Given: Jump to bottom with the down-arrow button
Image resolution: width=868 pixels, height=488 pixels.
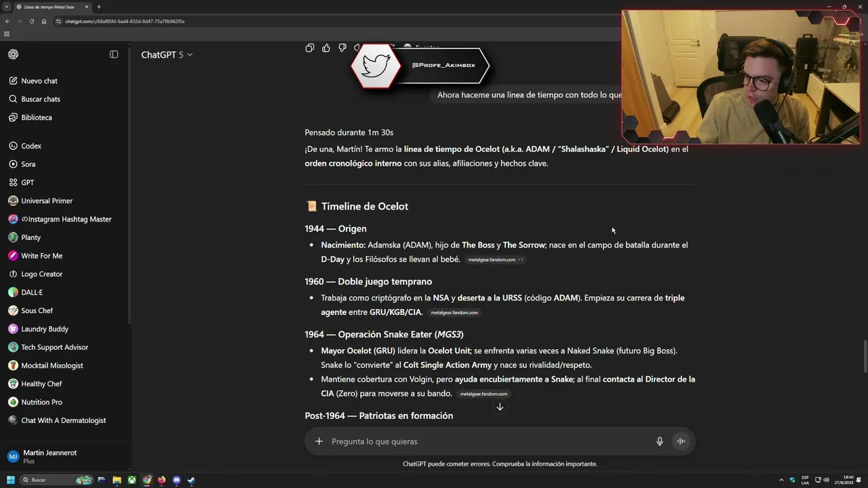Looking at the screenshot, I should pos(500,407).
